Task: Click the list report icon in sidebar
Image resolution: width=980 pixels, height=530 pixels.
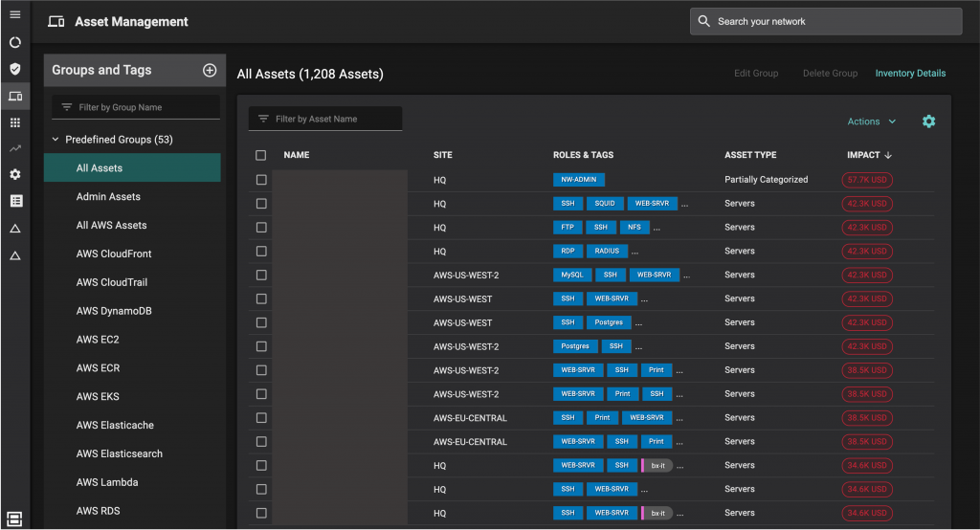Action: point(14,201)
